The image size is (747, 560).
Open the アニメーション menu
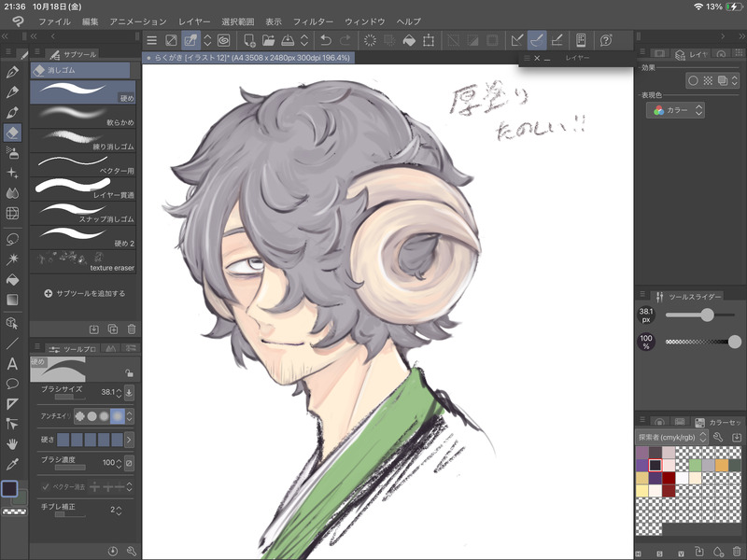coord(138,21)
